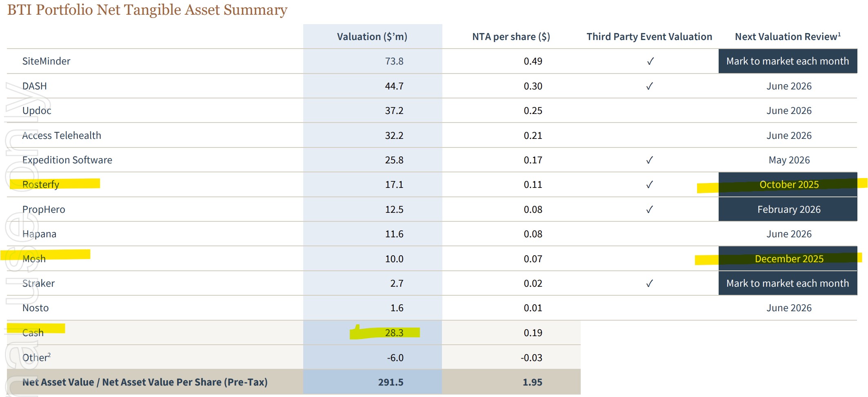Select the highlighted Mosh company name
This screenshot has height=397, width=868.
tap(34, 259)
